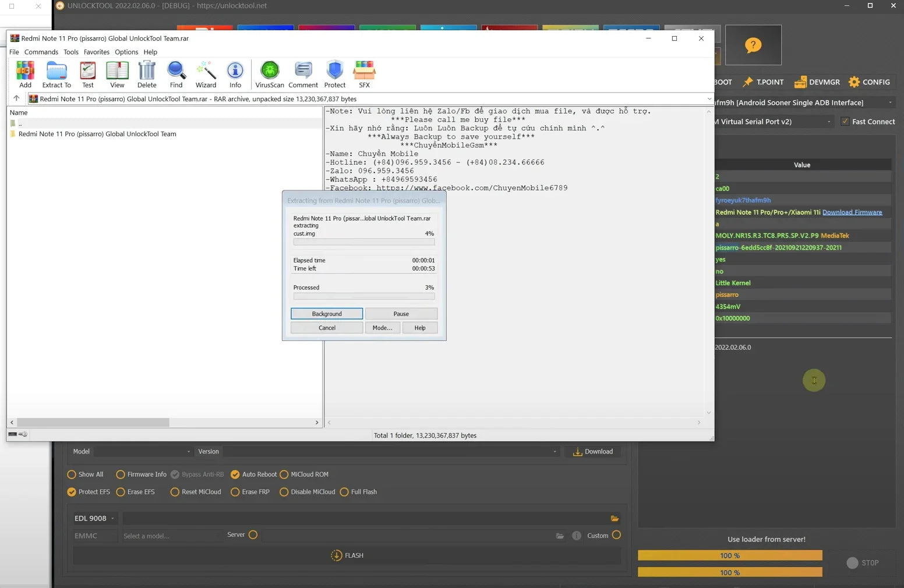The width and height of the screenshot is (904, 588).
Task: Open the yellow help question mark icon
Action: click(x=753, y=45)
